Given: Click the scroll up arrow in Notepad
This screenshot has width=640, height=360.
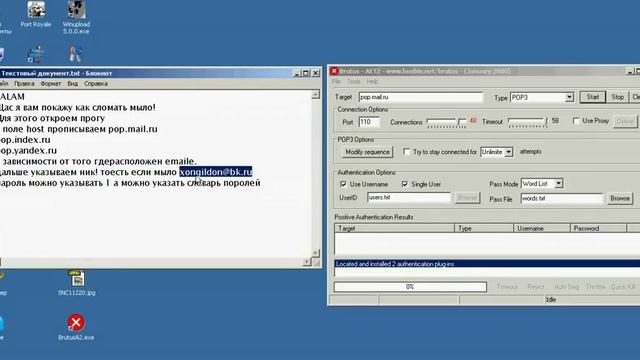Looking at the screenshot, I should click(x=316, y=94).
